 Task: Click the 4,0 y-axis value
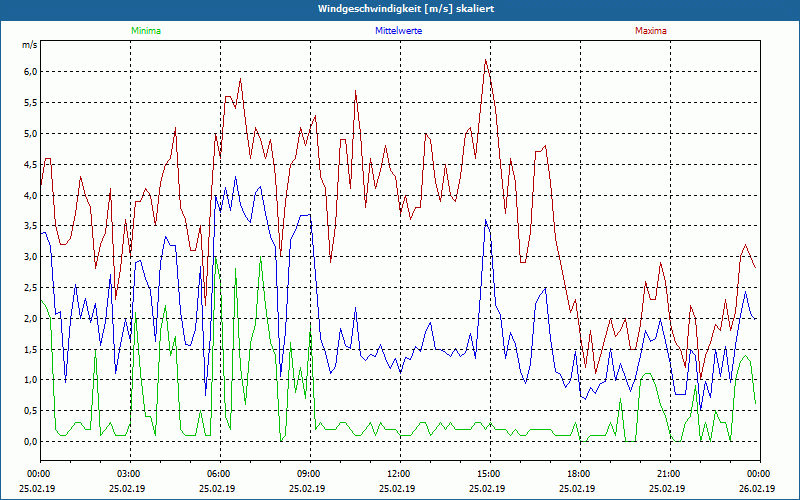point(31,195)
